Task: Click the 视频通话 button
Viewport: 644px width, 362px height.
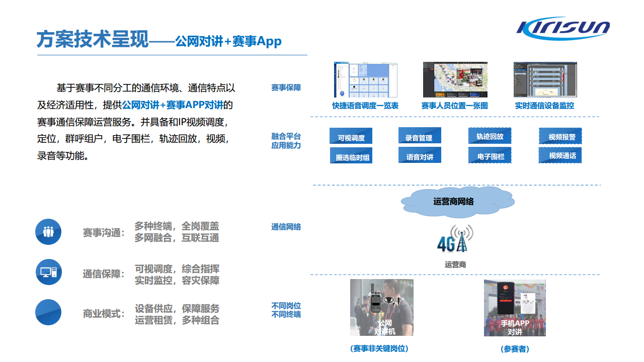Action: click(x=560, y=155)
